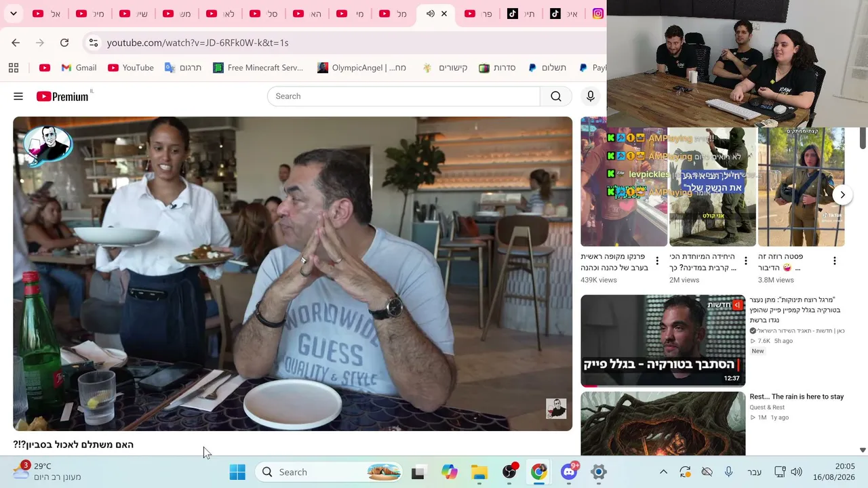
Task: Open the Short with 2M views
Action: 713,187
